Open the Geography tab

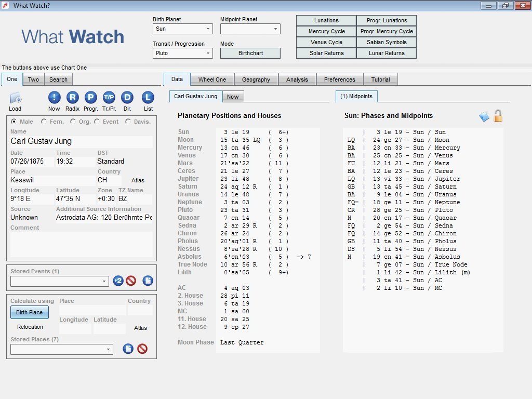point(256,79)
